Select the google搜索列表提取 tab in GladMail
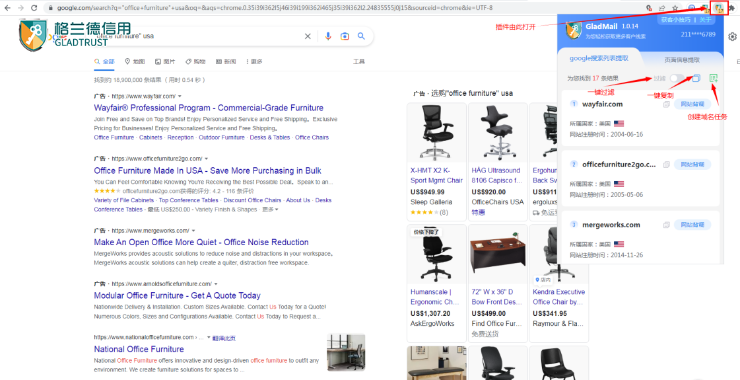This screenshot has width=740, height=380. [x=599, y=59]
